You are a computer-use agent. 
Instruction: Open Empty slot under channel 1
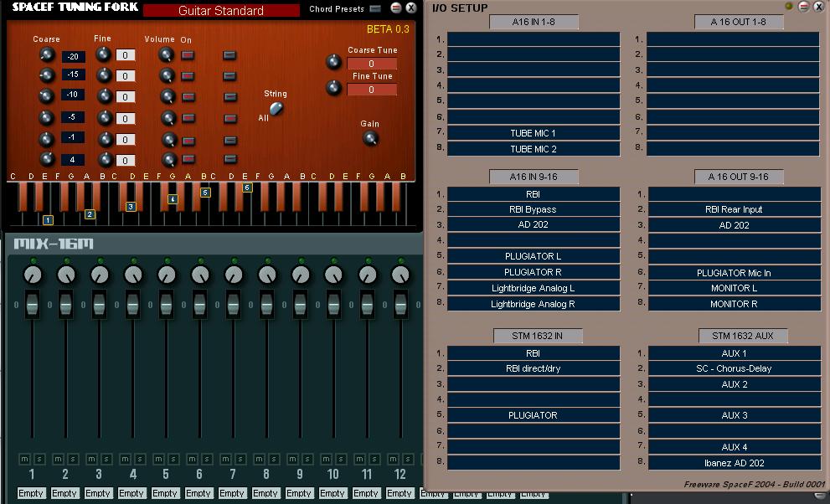[x=31, y=493]
